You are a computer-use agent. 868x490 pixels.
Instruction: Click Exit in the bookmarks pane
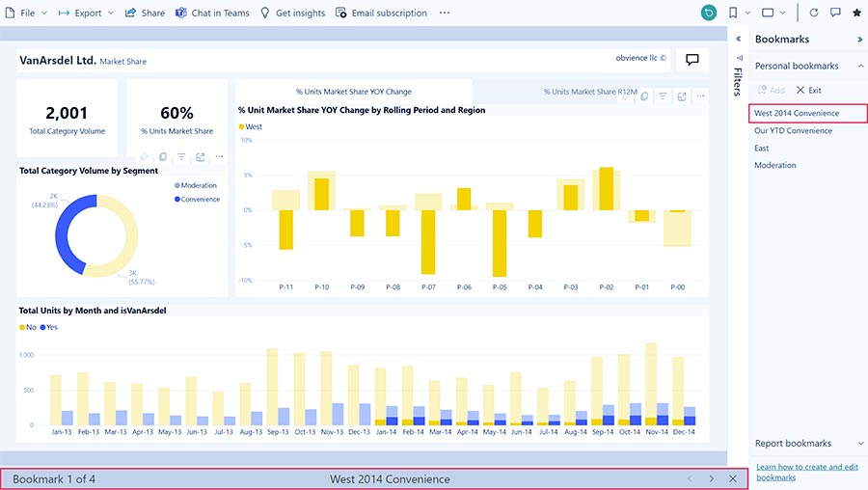click(x=808, y=90)
